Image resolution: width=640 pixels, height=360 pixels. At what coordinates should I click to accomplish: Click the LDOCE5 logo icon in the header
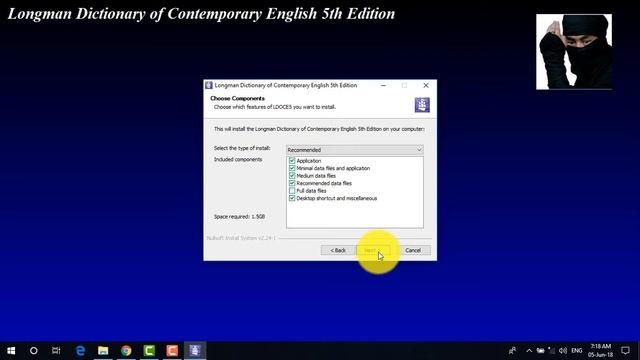click(x=422, y=105)
